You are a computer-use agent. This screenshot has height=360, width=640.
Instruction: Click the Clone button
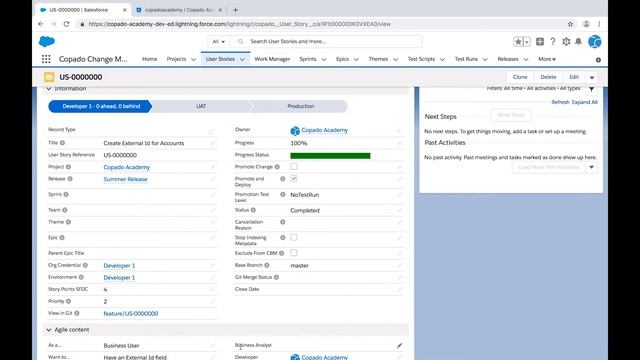(520, 77)
